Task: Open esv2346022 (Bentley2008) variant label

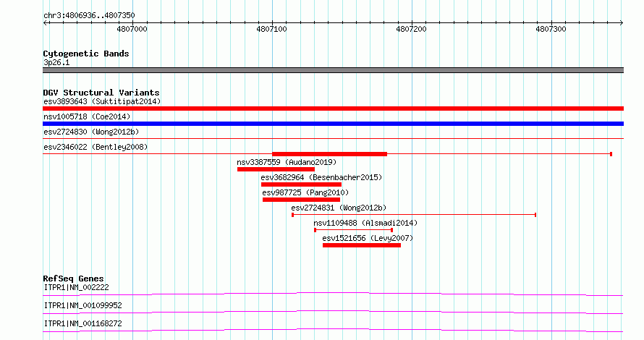Action: point(96,147)
